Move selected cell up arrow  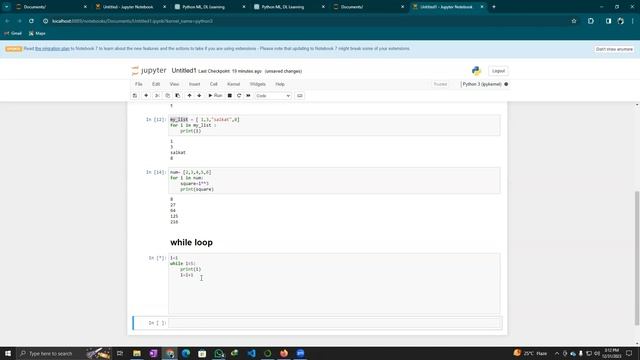189,96
